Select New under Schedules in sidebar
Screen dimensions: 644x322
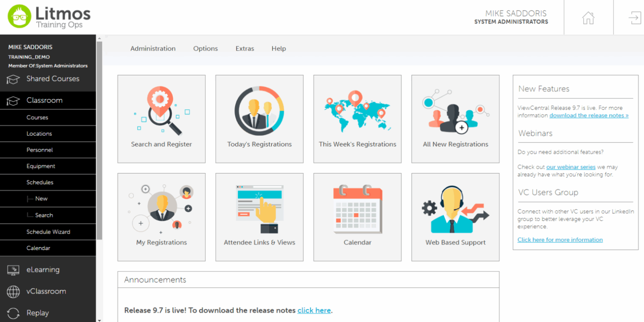[x=41, y=199]
